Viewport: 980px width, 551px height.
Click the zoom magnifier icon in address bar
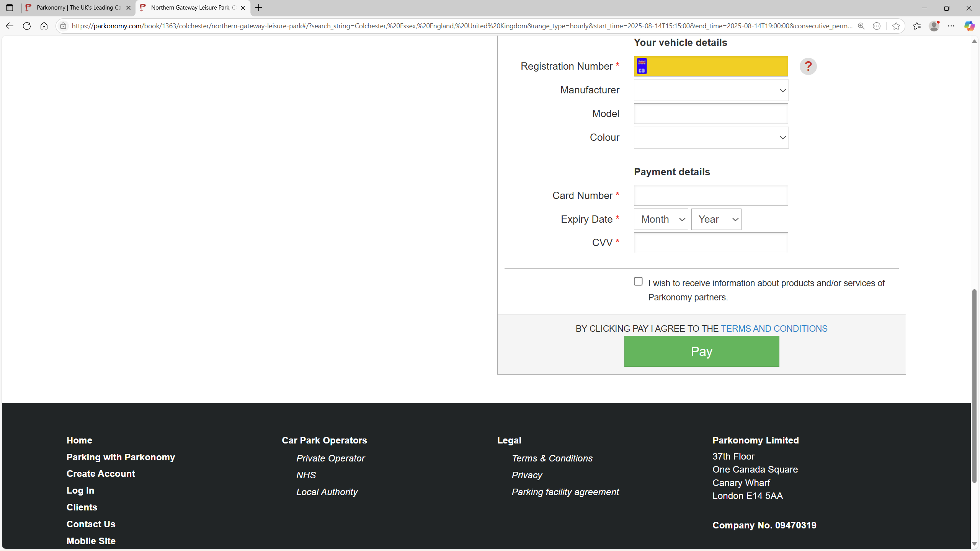[x=861, y=26]
